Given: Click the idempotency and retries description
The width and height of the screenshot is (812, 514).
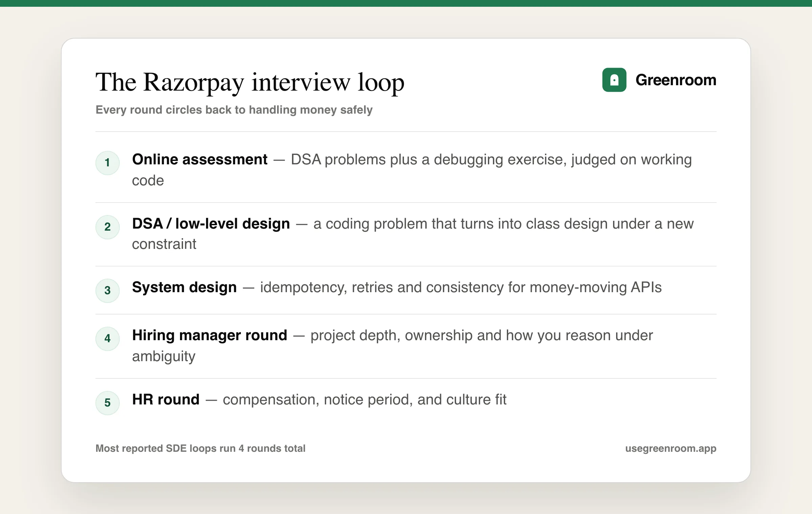Looking at the screenshot, I should point(461,287).
